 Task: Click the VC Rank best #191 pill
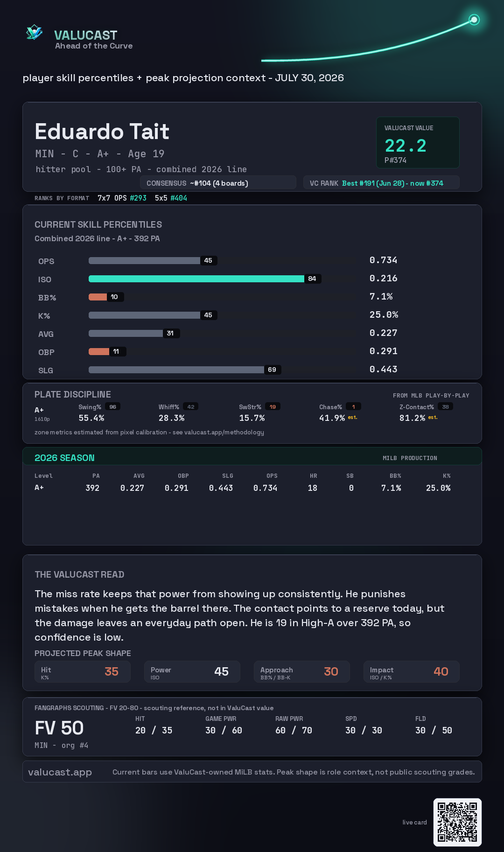(x=381, y=183)
